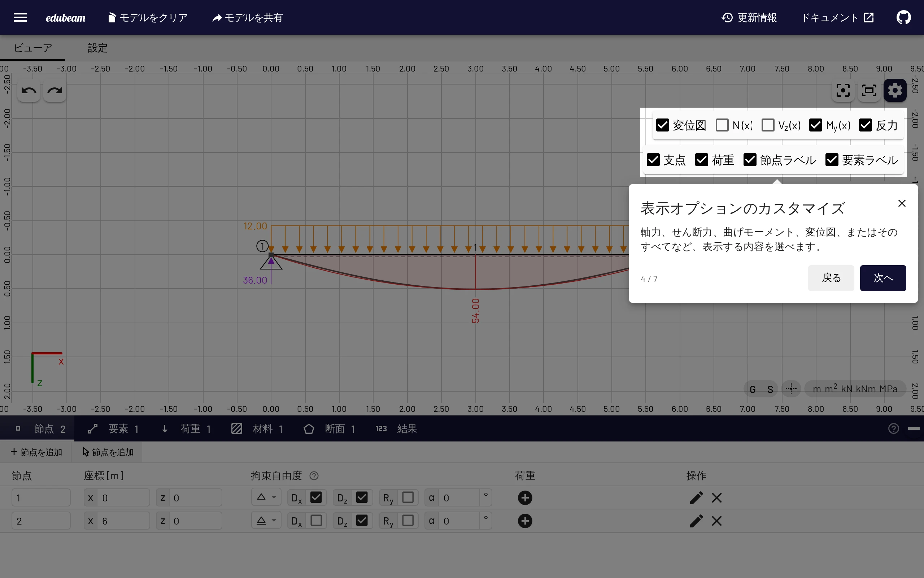The width and height of the screenshot is (924, 578).
Task: Click the redo arrow button
Action: click(x=55, y=91)
